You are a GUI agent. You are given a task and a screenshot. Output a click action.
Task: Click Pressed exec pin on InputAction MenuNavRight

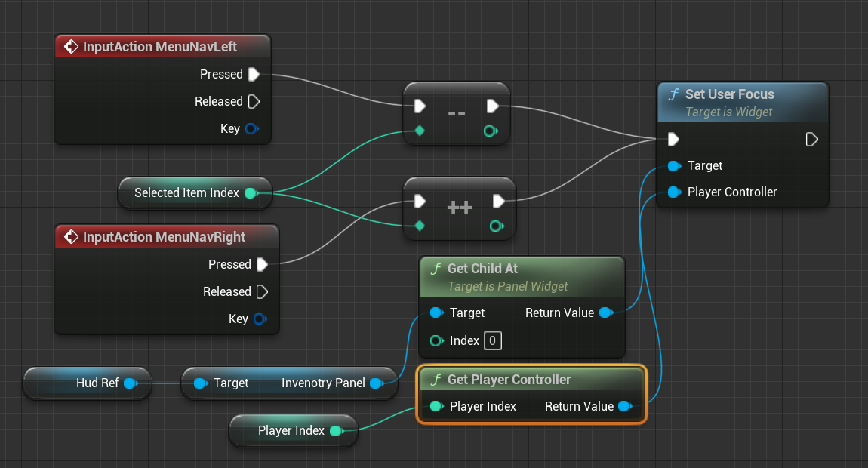point(263,264)
